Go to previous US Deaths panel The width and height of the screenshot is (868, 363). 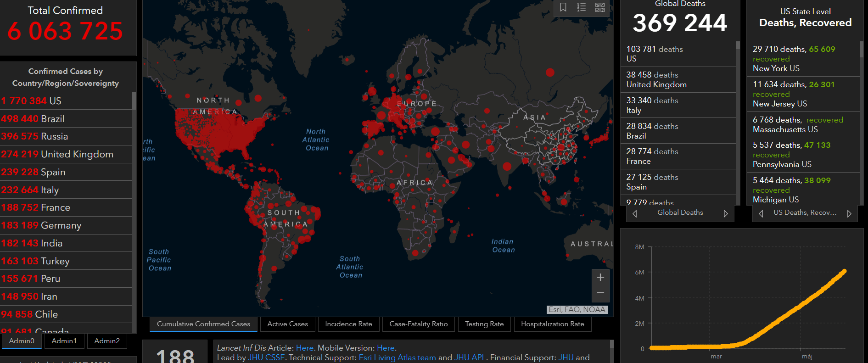click(x=761, y=213)
